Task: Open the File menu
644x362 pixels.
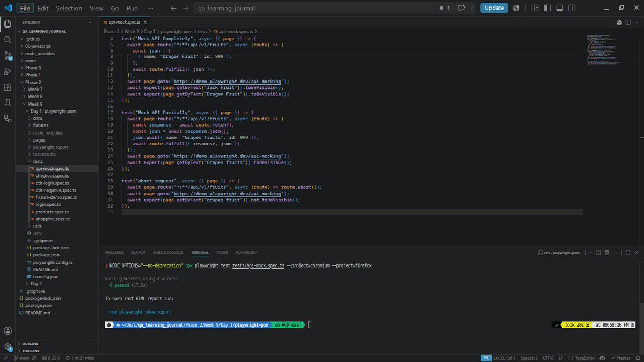Action: click(25, 8)
